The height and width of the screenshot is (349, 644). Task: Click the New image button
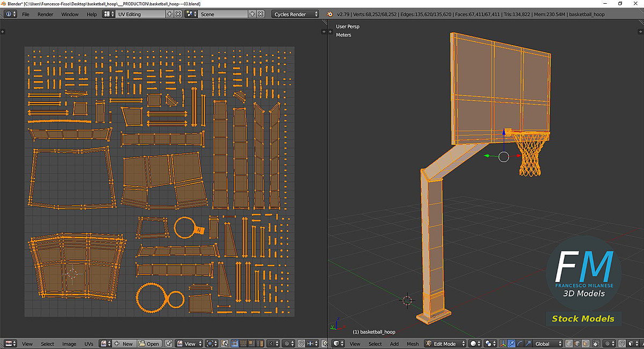(124, 344)
